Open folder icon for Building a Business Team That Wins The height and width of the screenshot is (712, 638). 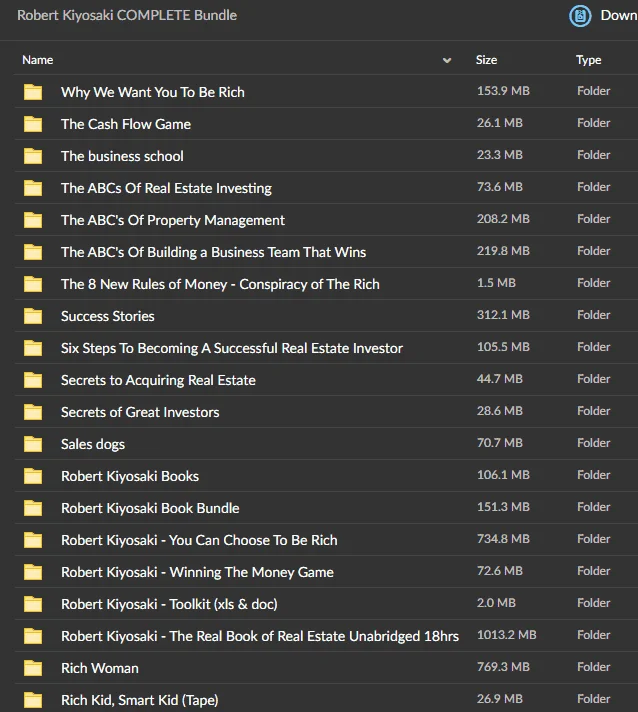pyautogui.click(x=33, y=252)
